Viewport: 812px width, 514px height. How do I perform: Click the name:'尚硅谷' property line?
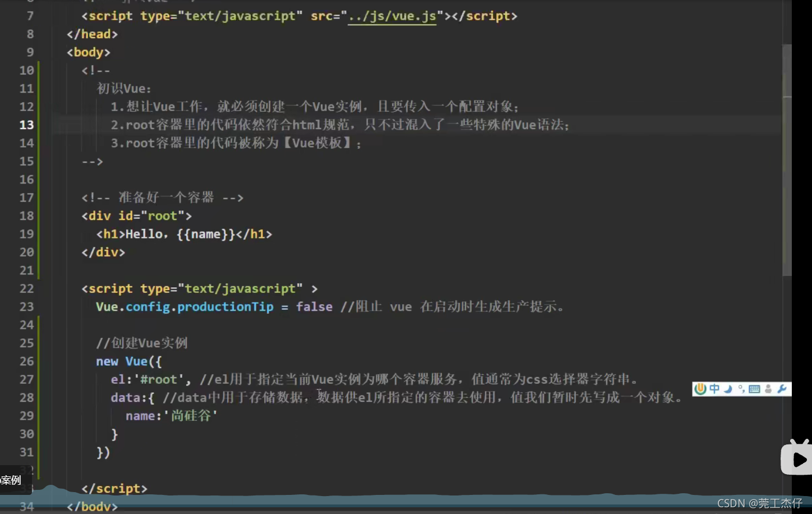point(172,416)
